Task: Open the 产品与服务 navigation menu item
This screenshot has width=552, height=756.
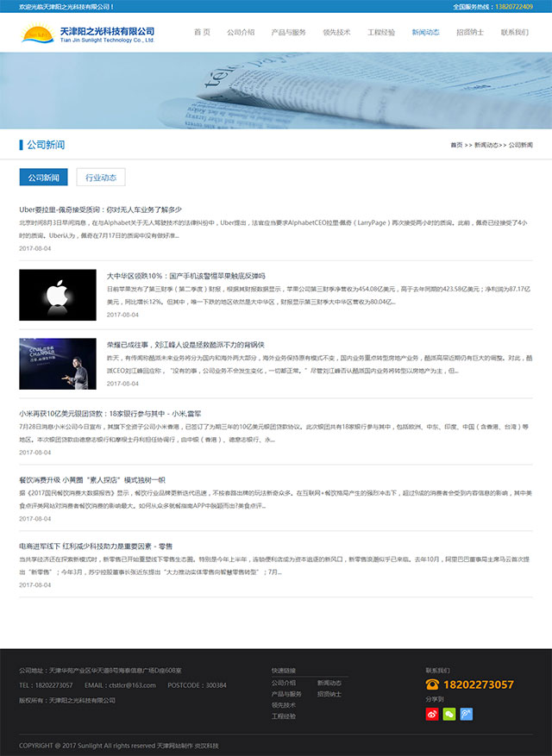Action: (288, 33)
